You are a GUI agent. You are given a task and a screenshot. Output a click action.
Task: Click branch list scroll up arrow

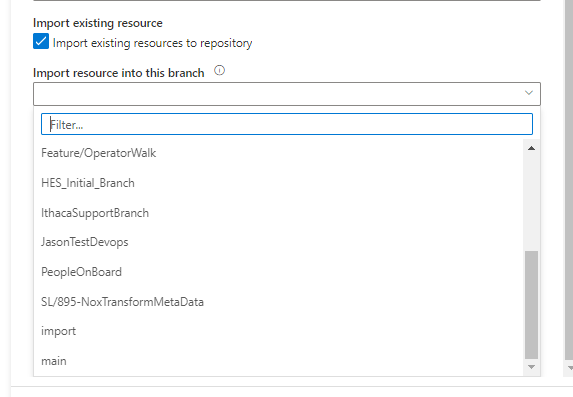click(x=531, y=148)
